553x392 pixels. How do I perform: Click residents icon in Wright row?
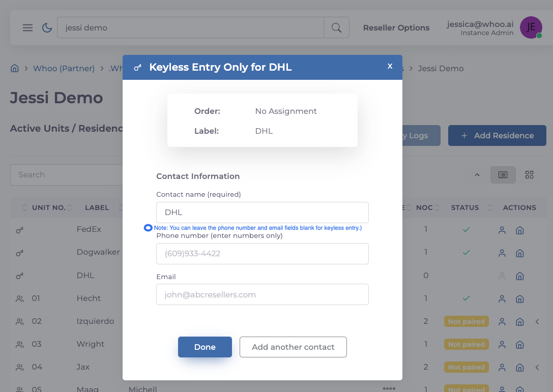[20, 344]
